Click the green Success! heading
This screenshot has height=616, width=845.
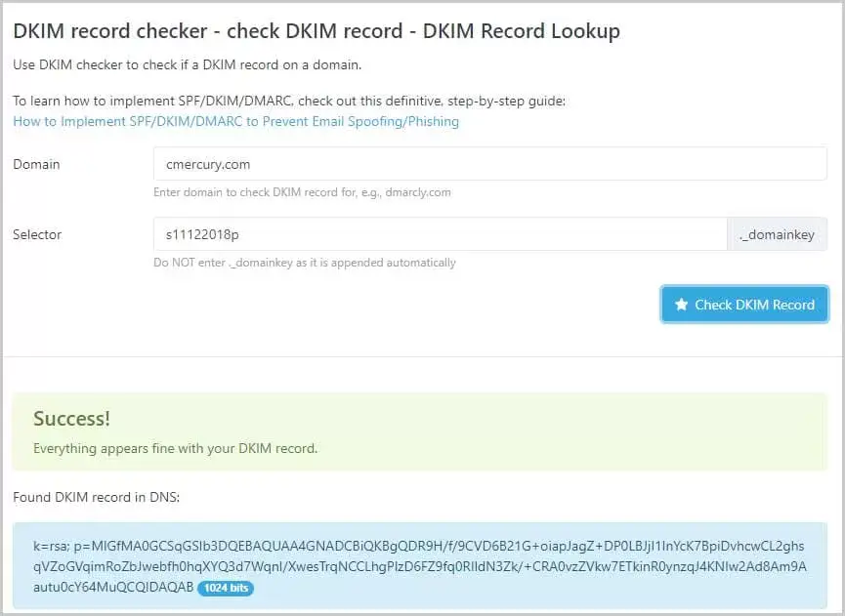click(71, 419)
